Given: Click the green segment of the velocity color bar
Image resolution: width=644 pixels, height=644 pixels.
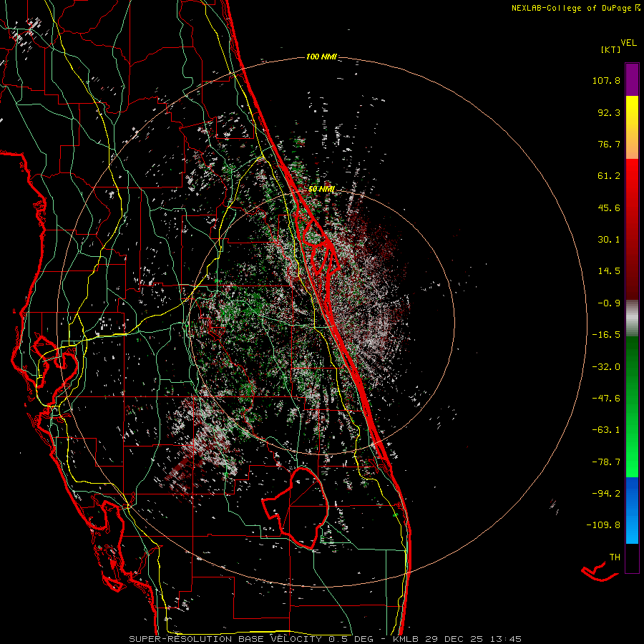Looking at the screenshot, I should 632,406.
